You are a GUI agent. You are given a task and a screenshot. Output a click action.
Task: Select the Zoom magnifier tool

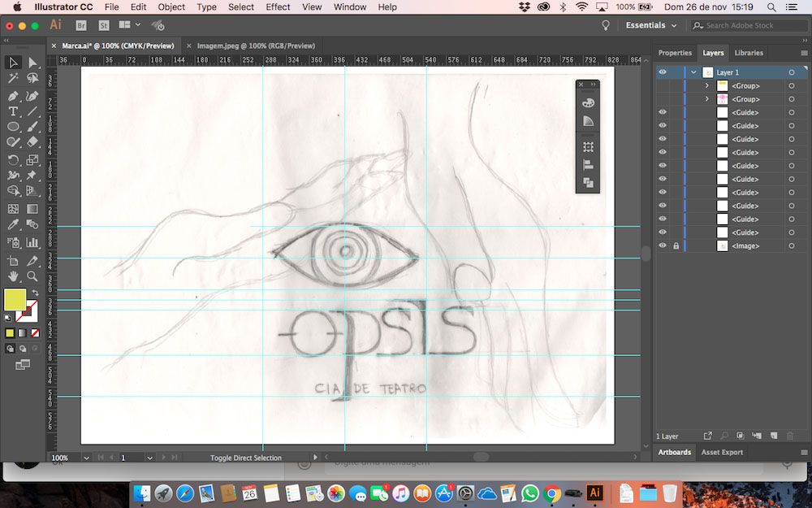tap(32, 276)
